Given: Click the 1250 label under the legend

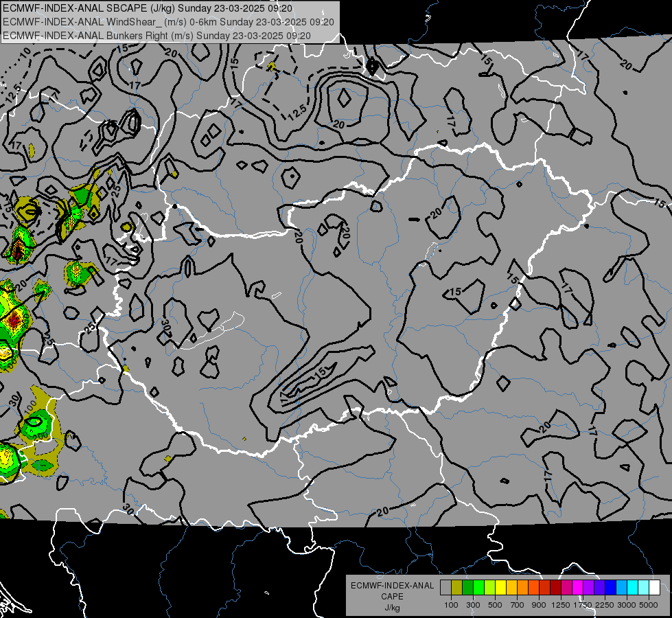Looking at the screenshot, I should [561, 605].
